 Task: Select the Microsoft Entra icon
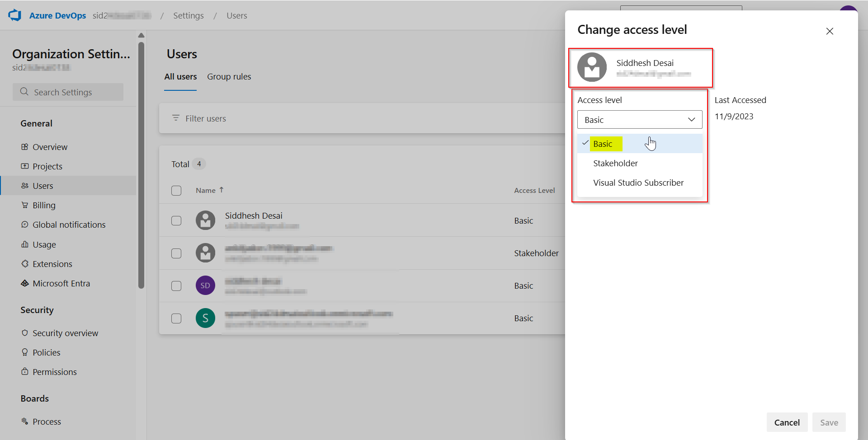pos(25,283)
